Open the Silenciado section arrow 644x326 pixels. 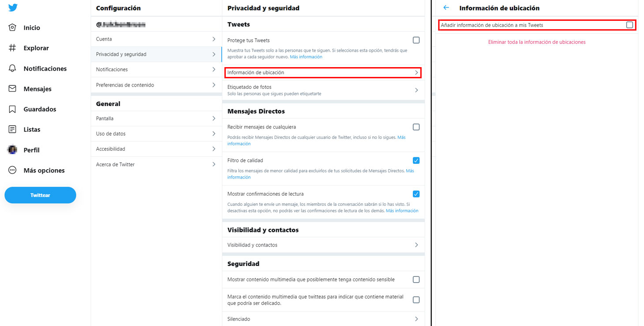pyautogui.click(x=416, y=319)
